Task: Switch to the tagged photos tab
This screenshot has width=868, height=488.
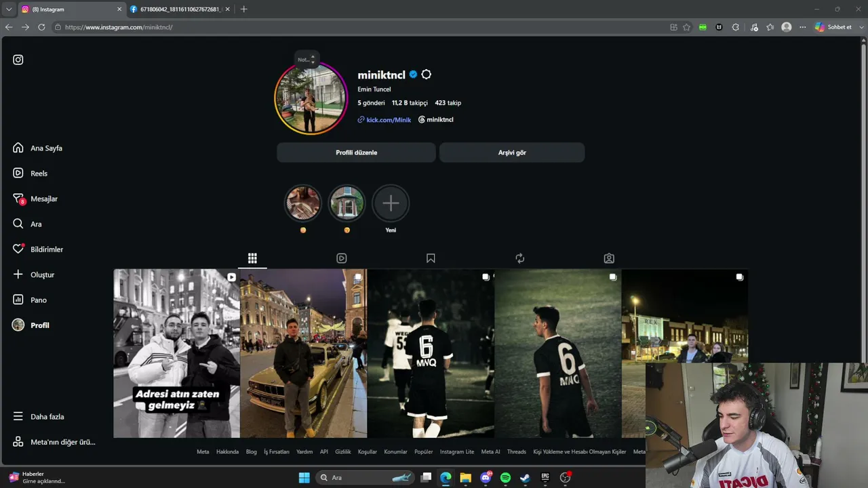Action: coord(609,258)
